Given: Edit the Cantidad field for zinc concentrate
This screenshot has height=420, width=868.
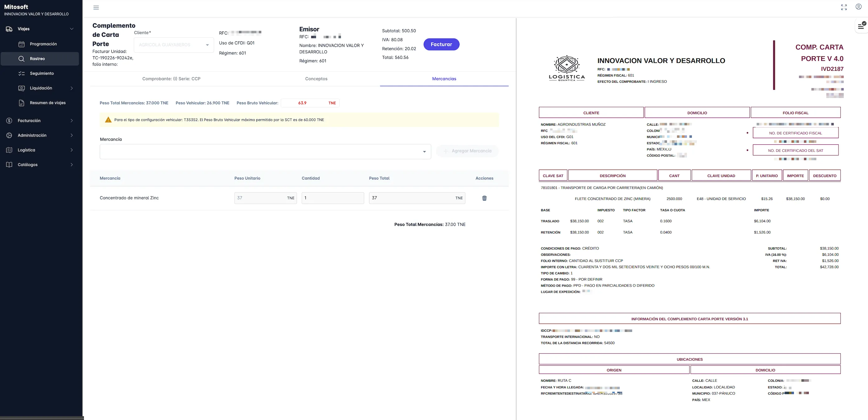Looking at the screenshot, I should pos(333,198).
